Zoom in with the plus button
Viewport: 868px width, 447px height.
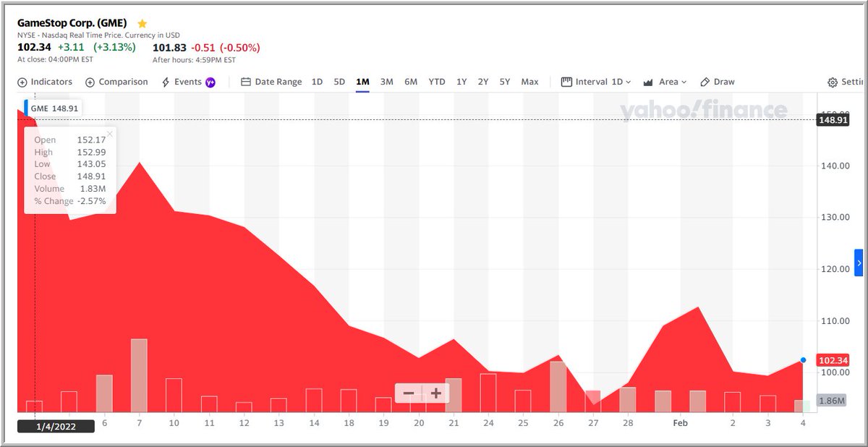pos(436,393)
